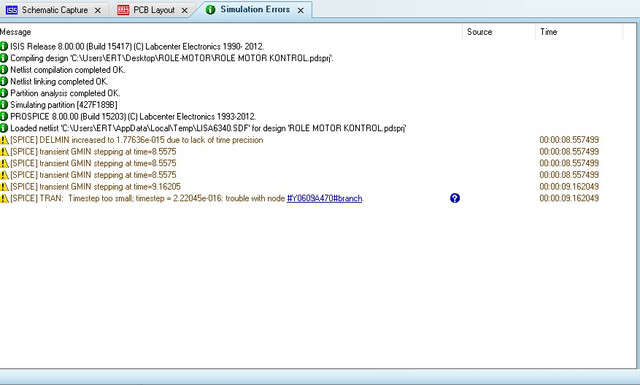Click info icon beside Partition analysis completed OK
The width and height of the screenshot is (640, 385).
click(4, 93)
